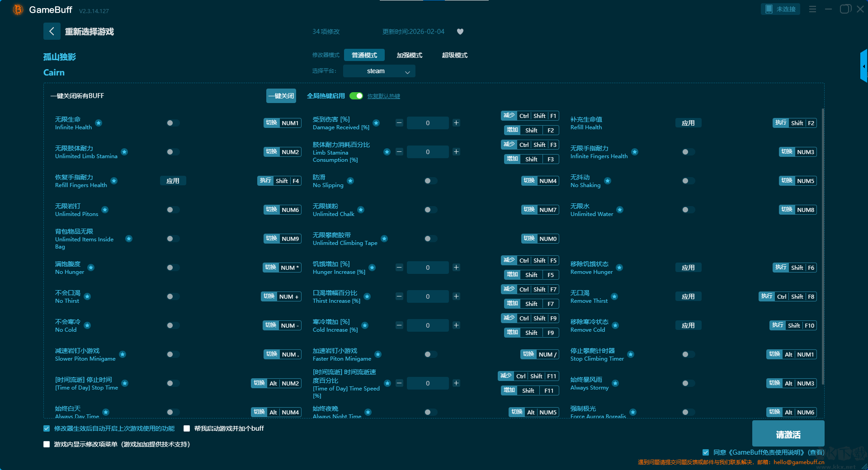Click the back arrow beside 重新选择游戏
This screenshot has width=868, height=470.
[x=52, y=31]
